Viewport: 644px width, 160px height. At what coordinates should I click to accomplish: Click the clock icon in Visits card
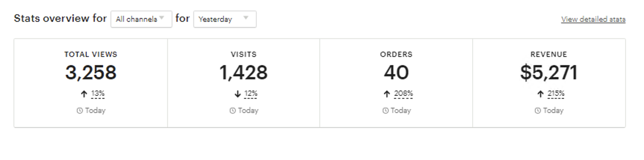tap(232, 111)
